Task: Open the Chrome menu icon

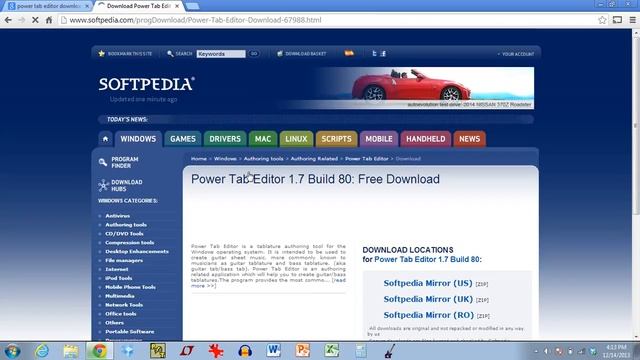Action: (x=632, y=20)
